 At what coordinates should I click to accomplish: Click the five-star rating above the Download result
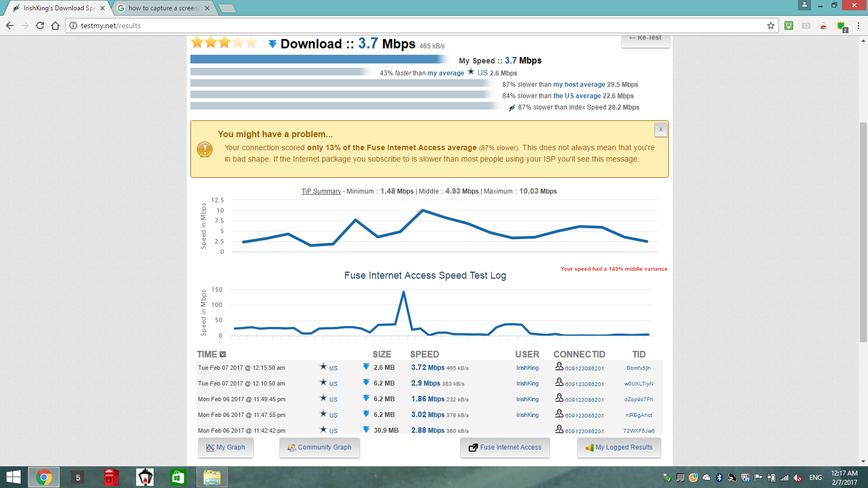[224, 42]
